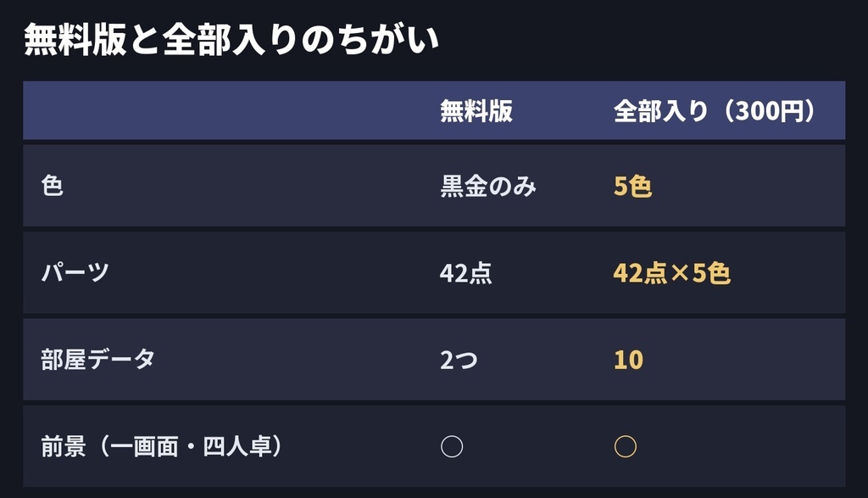This screenshot has height=498, width=868.
Task: Click the パーツ row label
Action: [75, 272]
